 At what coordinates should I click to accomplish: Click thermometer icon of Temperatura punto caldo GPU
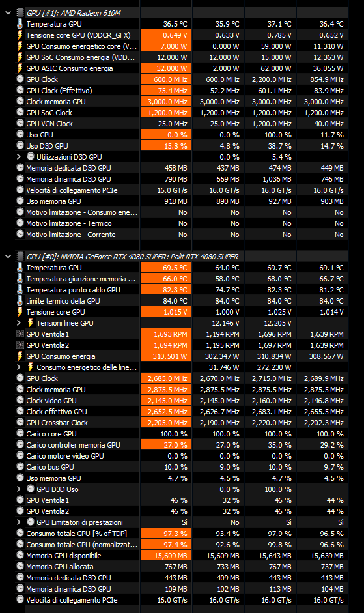click(x=20, y=290)
